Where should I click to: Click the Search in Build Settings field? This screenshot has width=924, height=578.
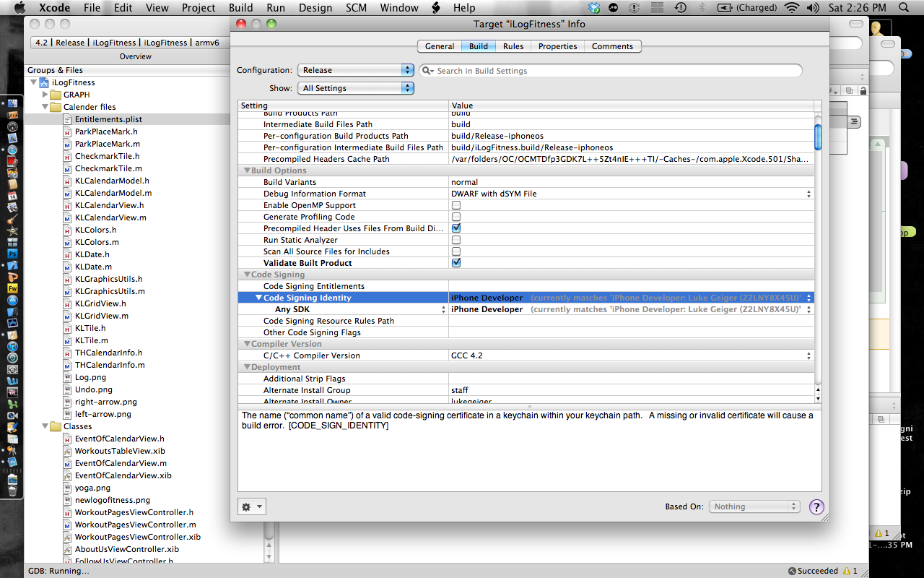611,71
